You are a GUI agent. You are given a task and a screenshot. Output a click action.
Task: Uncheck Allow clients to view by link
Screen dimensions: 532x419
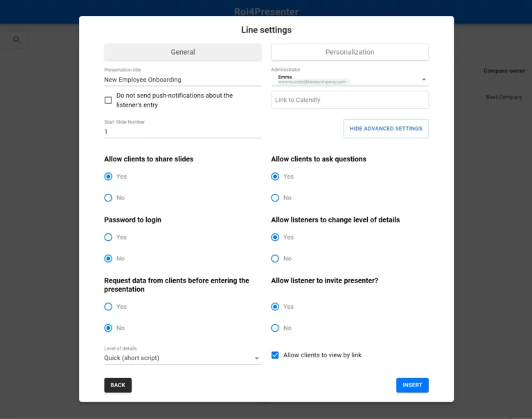(275, 355)
